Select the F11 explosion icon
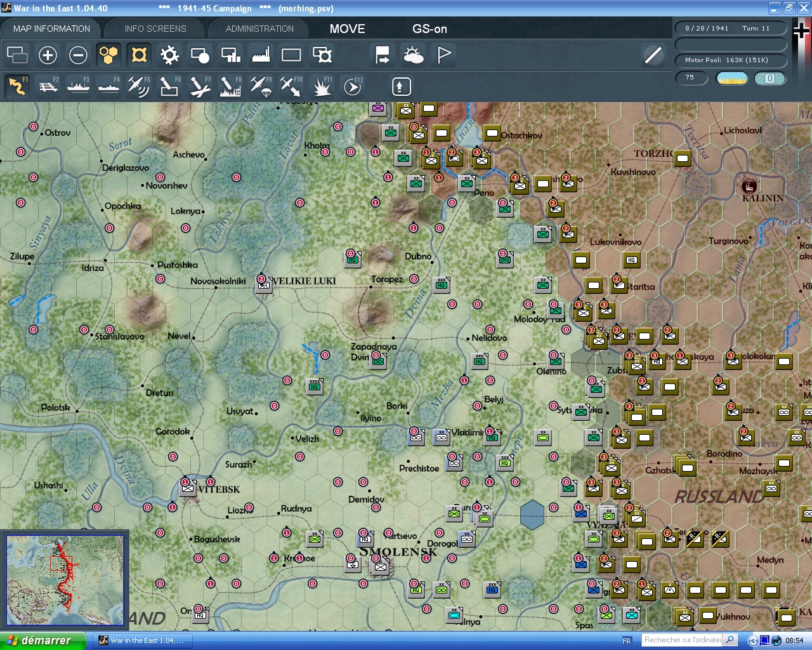Screen dimensions: 812x650 coord(322,86)
